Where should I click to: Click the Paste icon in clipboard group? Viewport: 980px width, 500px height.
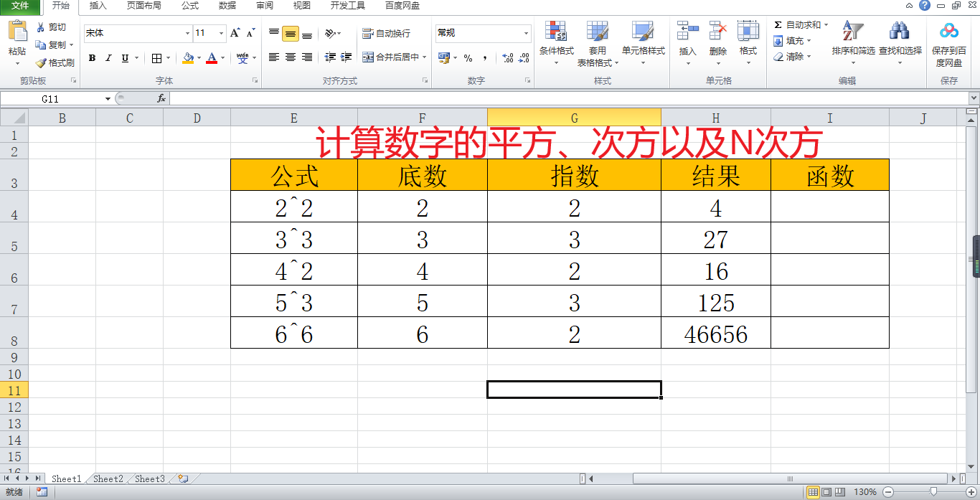(17, 32)
